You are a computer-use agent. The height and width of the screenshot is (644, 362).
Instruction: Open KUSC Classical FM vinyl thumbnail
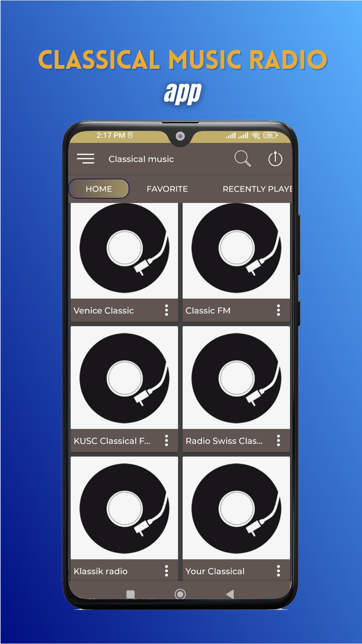coord(124,378)
